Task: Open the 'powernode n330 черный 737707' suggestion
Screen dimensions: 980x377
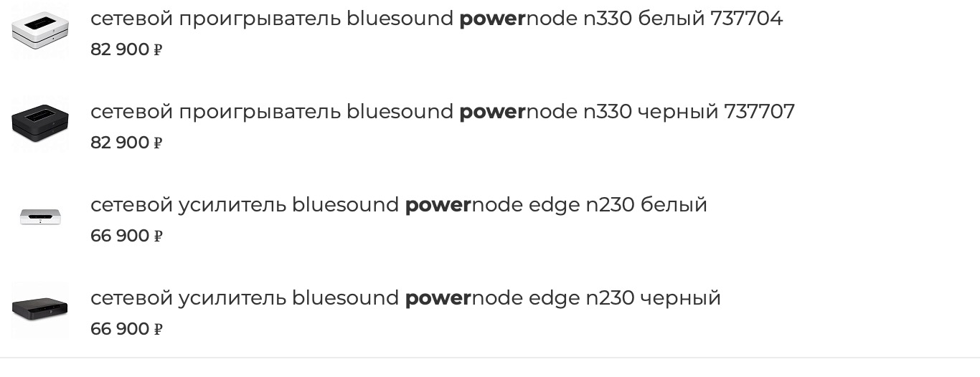Action: (442, 112)
